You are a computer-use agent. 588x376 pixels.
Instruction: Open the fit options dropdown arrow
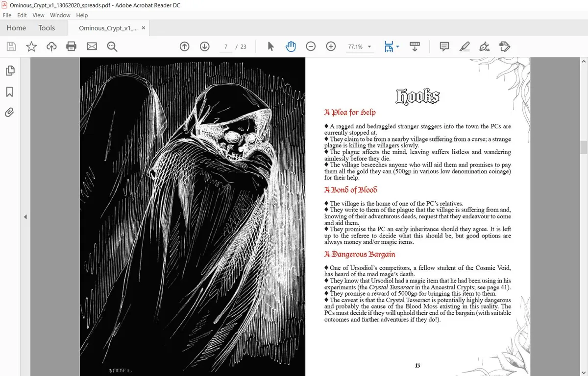pyautogui.click(x=397, y=47)
